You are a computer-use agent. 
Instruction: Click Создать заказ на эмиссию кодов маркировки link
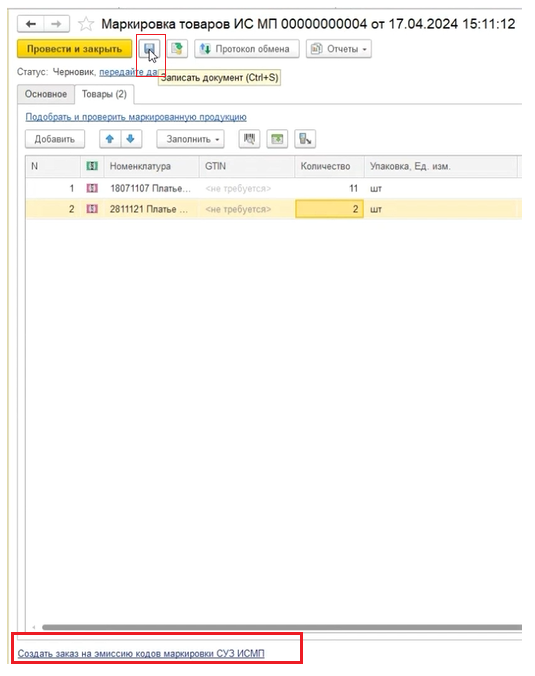pos(141,654)
